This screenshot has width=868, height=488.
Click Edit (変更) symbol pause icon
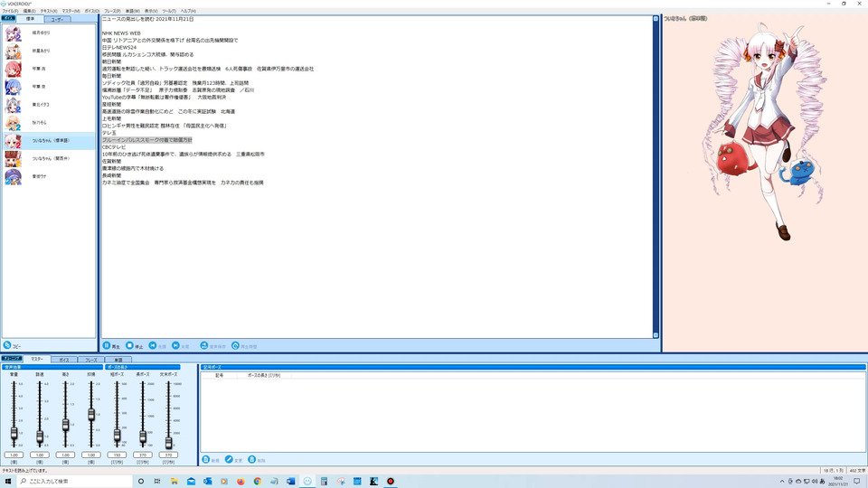(x=229, y=459)
